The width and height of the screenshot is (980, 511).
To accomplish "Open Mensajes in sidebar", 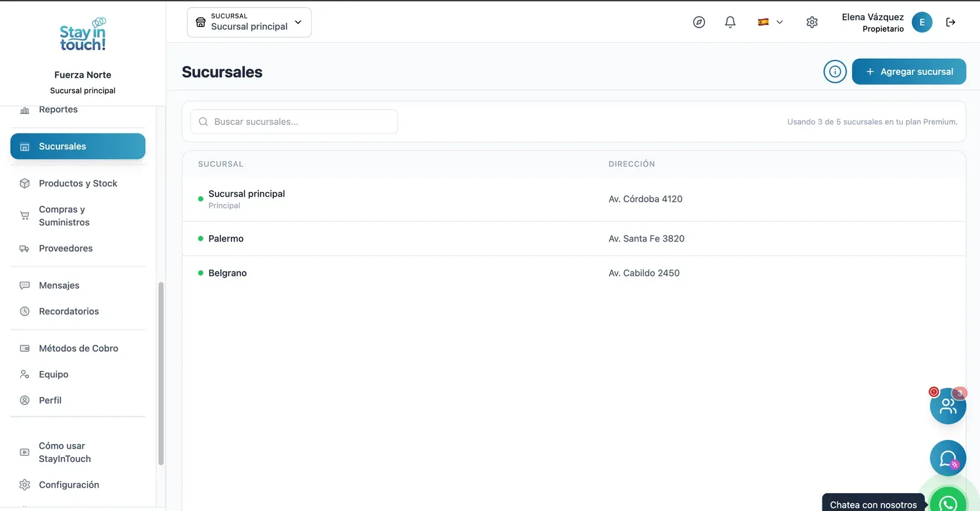I will pyautogui.click(x=78, y=286).
